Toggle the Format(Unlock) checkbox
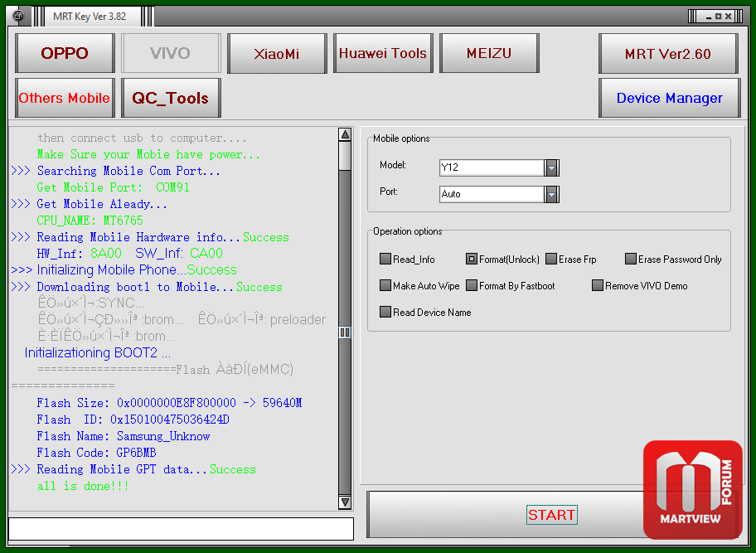Viewport: 756px width, 553px height. [472, 259]
